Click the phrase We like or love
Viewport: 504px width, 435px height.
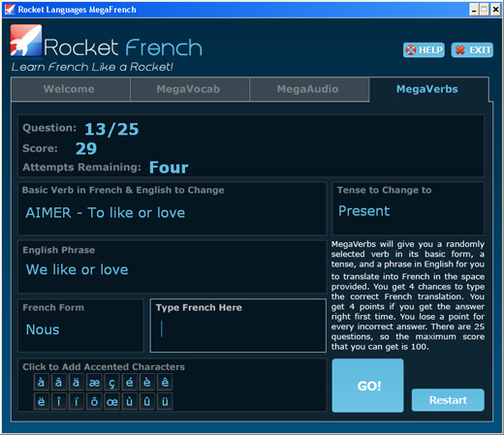pyautogui.click(x=78, y=269)
